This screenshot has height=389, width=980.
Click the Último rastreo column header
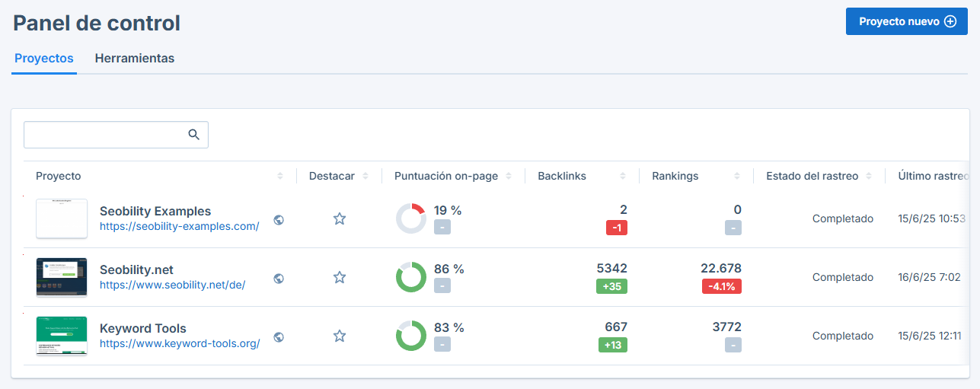pyautogui.click(x=933, y=176)
